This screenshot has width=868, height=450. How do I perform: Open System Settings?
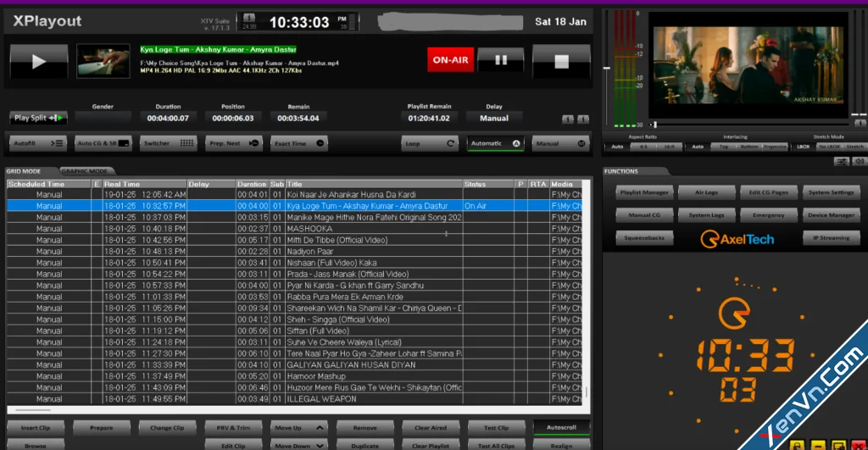(x=831, y=192)
